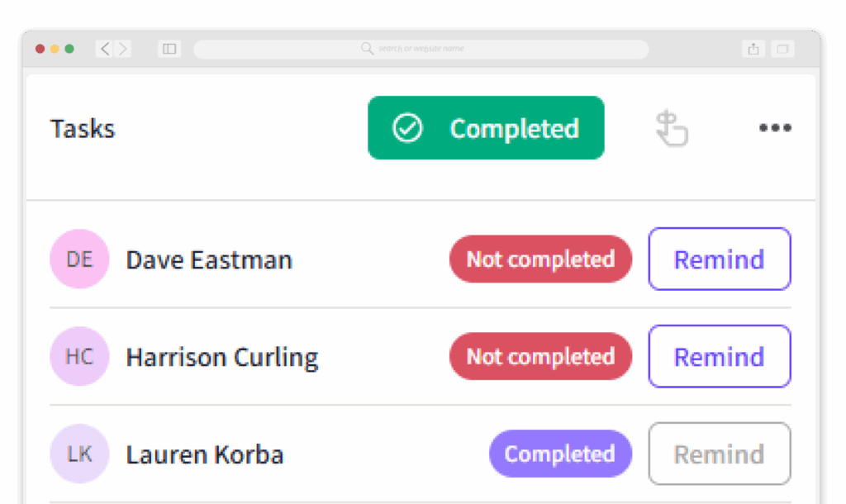This screenshot has width=846, height=504.
Task: Click the browser share icon
Action: pos(753,49)
